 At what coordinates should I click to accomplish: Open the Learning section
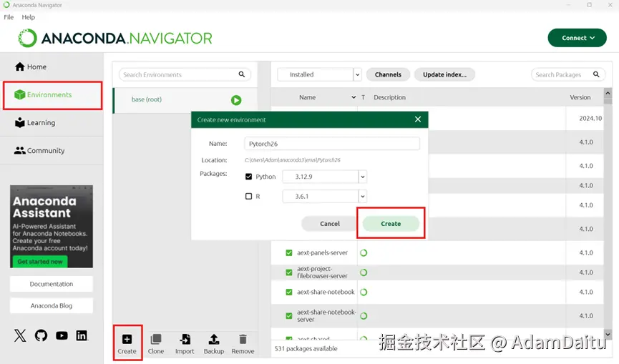pyautogui.click(x=35, y=123)
